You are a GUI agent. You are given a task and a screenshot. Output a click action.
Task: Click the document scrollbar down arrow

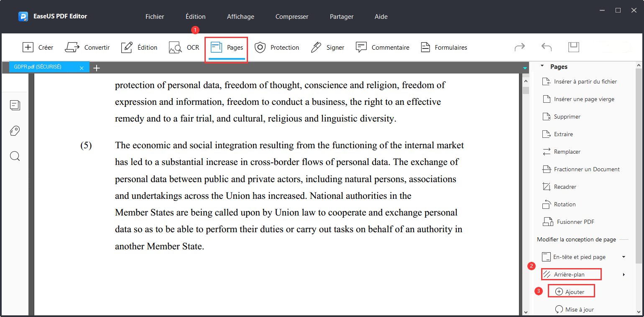(x=526, y=312)
